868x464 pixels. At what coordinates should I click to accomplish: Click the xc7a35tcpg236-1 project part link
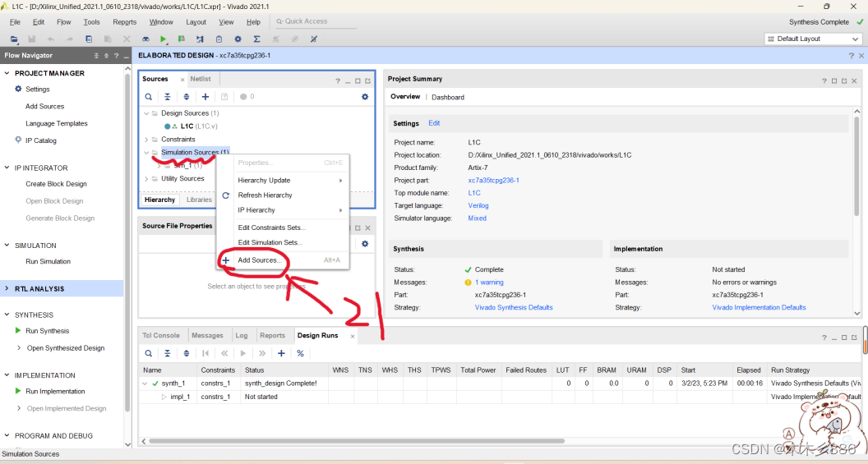pyautogui.click(x=493, y=181)
